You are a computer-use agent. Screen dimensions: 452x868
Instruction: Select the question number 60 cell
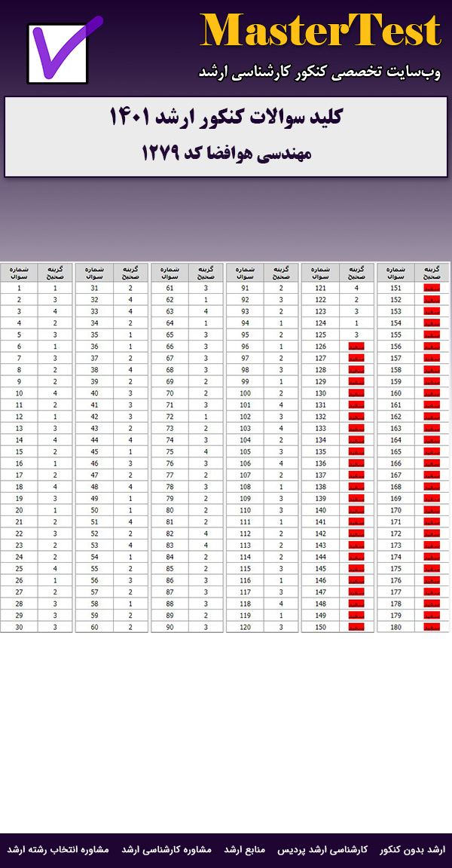[x=94, y=627]
